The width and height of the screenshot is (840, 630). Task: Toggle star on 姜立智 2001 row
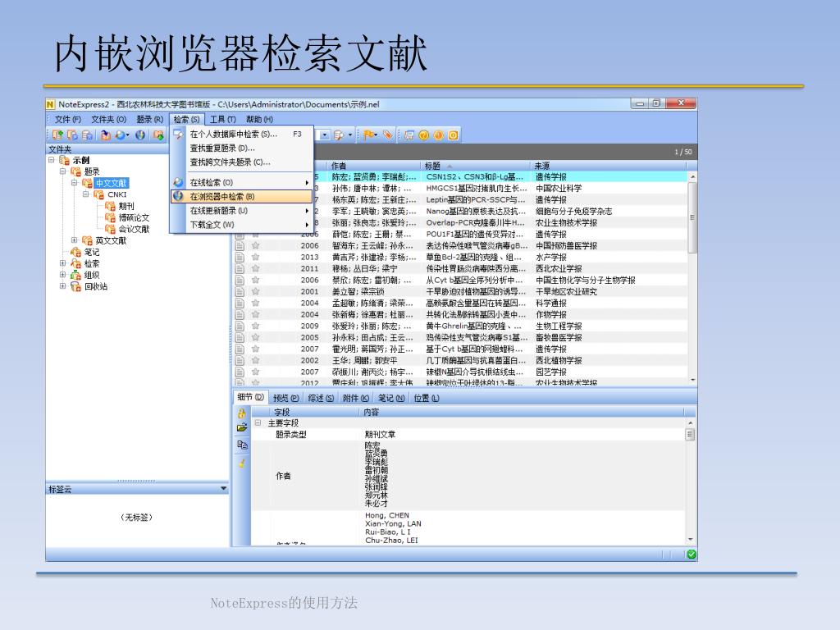click(256, 291)
